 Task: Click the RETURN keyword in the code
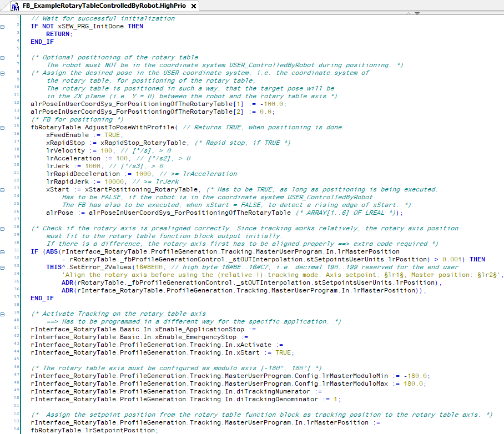click(x=58, y=34)
